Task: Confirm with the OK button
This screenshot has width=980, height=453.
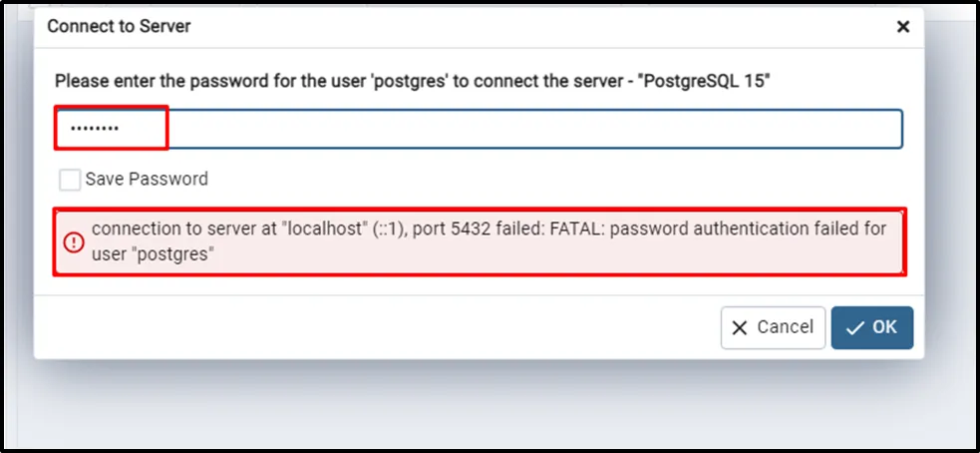Action: pyautogui.click(x=872, y=327)
